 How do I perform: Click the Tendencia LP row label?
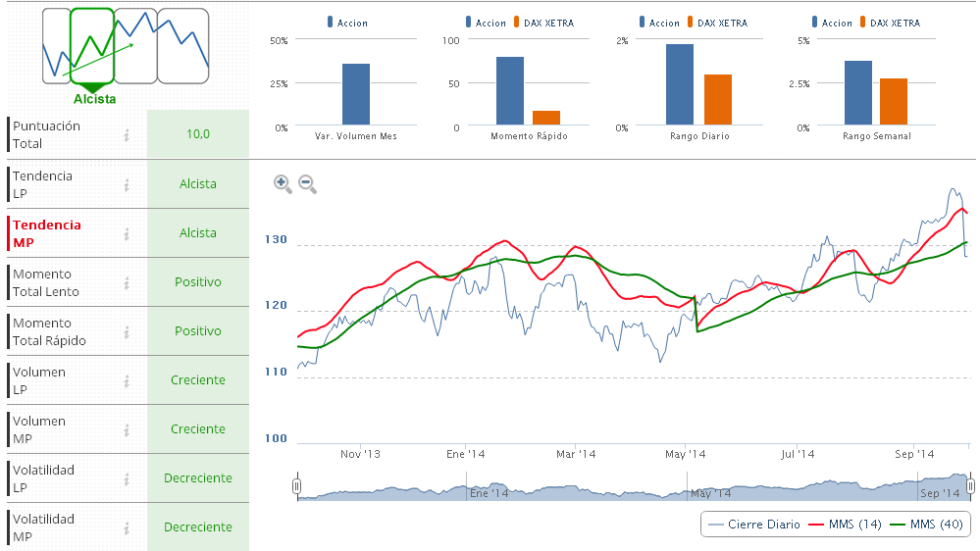(x=42, y=184)
